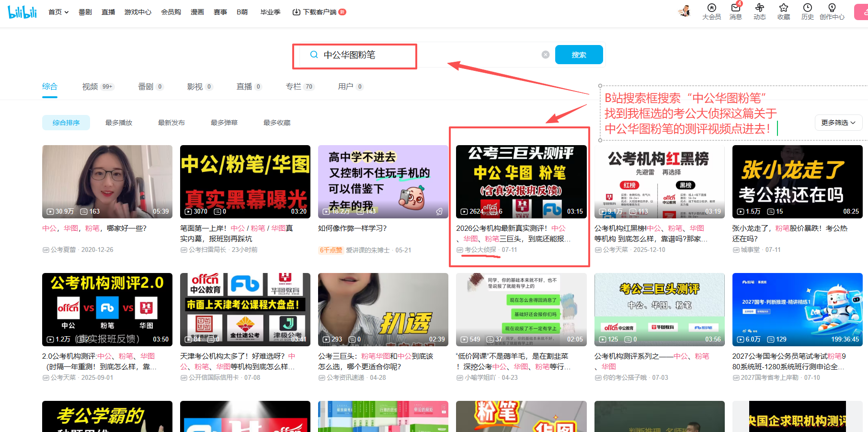Open 公考机构测评2.0 video thumbnail
The height and width of the screenshot is (432, 868).
[107, 309]
